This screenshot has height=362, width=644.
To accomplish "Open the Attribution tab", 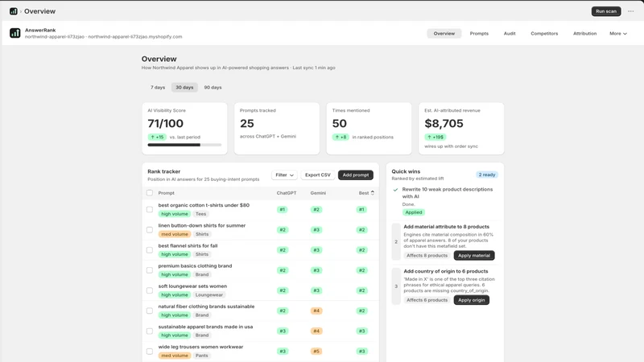I will 585,34.
